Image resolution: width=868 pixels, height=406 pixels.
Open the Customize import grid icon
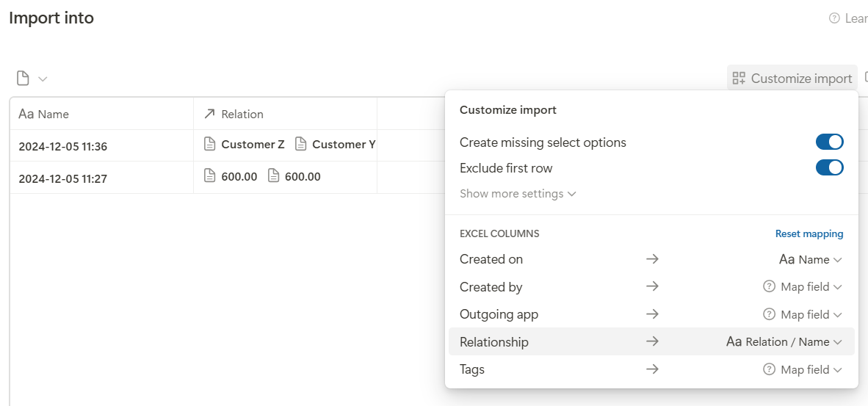[x=739, y=79]
